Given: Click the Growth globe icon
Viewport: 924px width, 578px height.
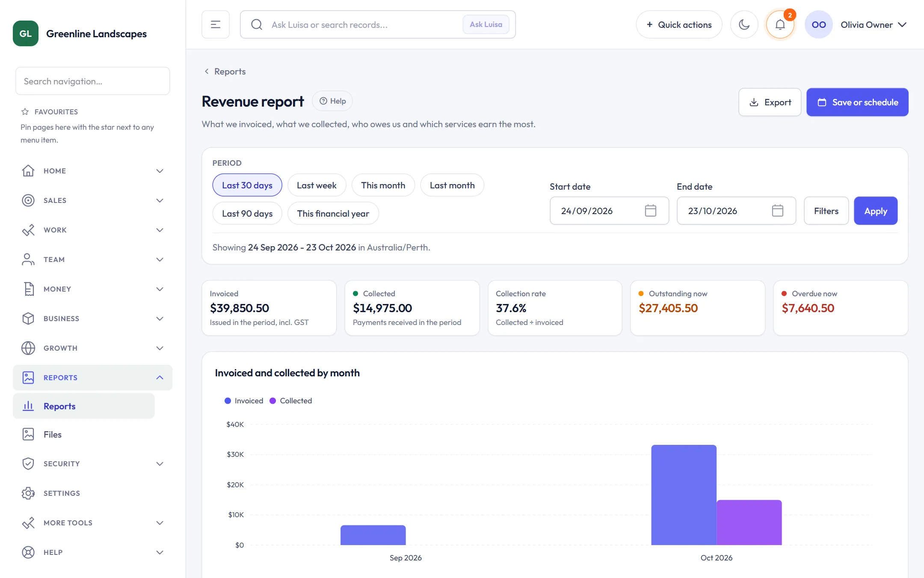Looking at the screenshot, I should (28, 348).
